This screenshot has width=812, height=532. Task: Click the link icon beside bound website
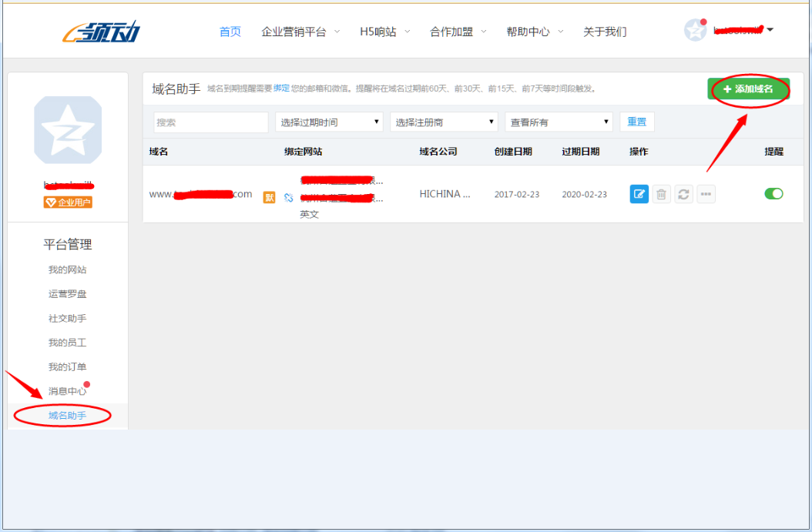(x=289, y=198)
